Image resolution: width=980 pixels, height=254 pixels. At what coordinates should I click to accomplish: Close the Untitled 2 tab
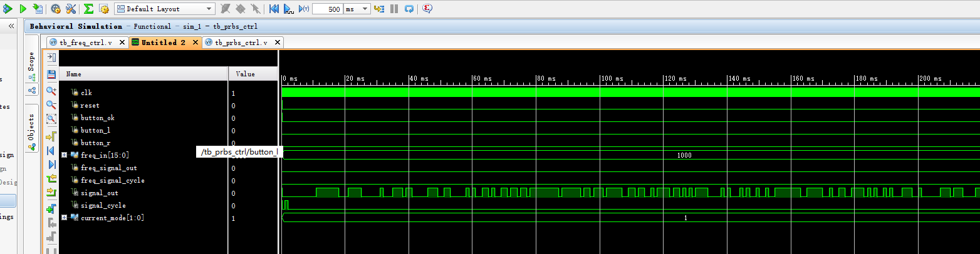coord(195,43)
